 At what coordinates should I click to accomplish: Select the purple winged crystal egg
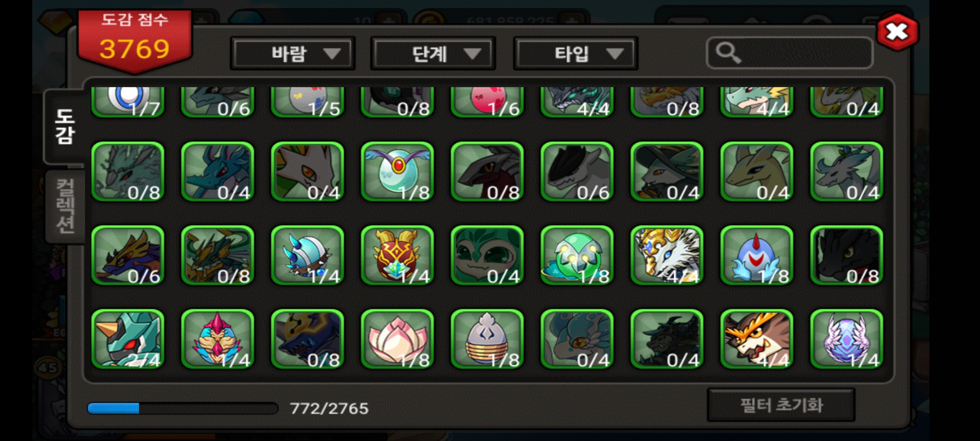pos(846,339)
